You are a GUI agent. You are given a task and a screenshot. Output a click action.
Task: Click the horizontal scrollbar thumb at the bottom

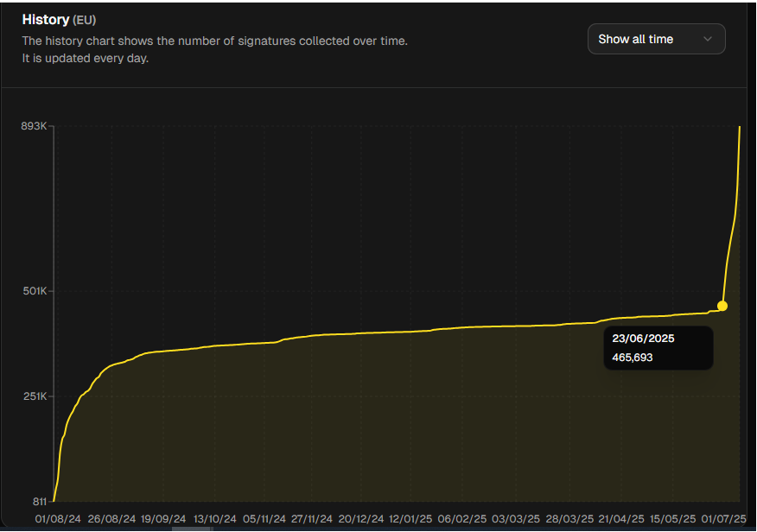pos(192,529)
